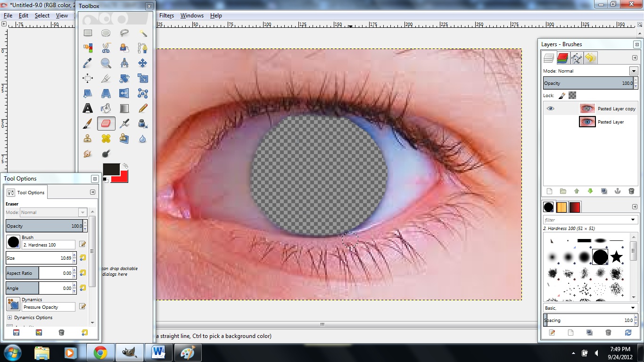Anchor the floating layer button
This screenshot has height=362, width=644.
[x=618, y=191]
